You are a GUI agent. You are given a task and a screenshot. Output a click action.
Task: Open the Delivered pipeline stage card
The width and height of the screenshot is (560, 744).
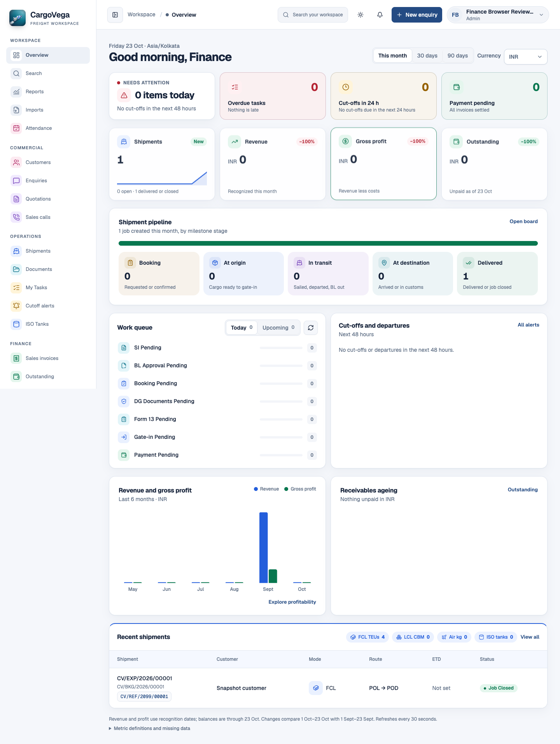[497, 274]
